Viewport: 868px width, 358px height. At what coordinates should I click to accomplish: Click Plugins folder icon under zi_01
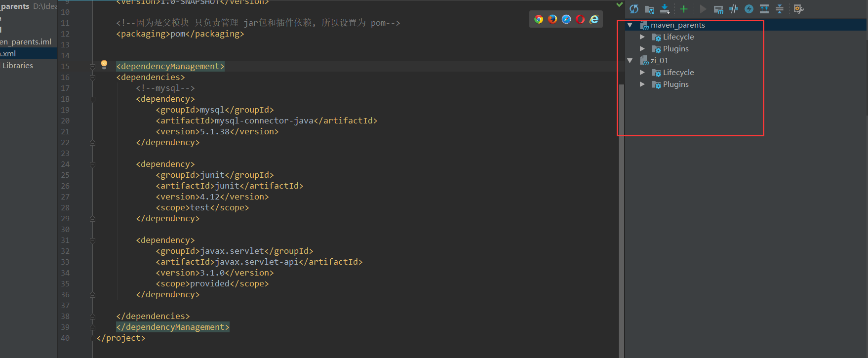click(656, 84)
